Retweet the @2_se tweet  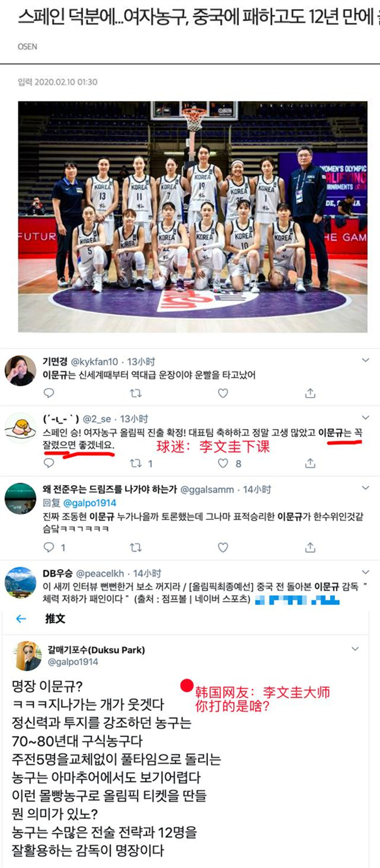tap(136, 463)
